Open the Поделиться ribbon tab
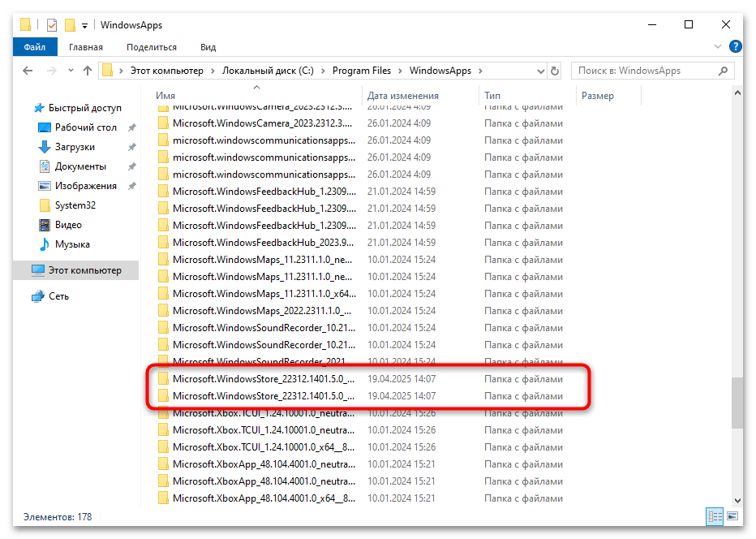This screenshot has width=756, height=539. pyautogui.click(x=152, y=47)
